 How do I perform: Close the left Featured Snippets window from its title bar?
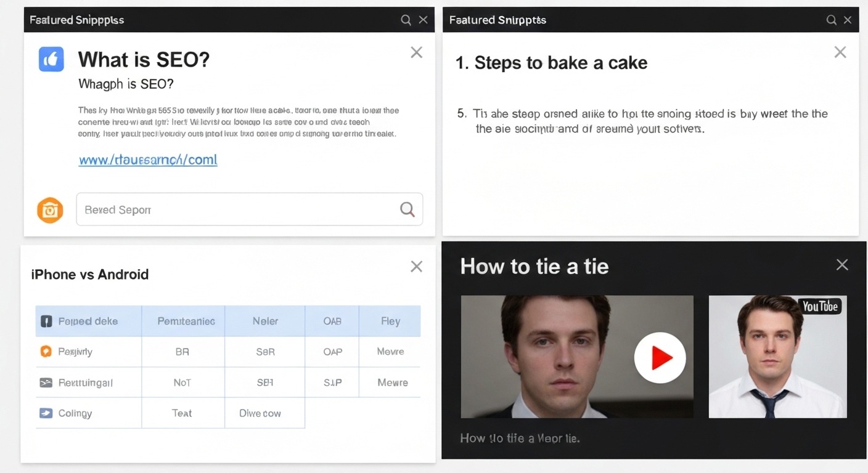tap(423, 20)
